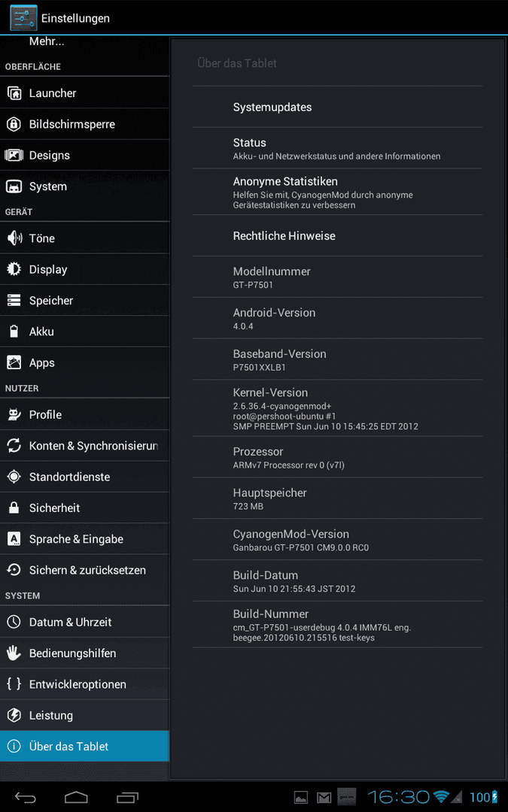Tap the Build-Nummer entry

(x=337, y=625)
